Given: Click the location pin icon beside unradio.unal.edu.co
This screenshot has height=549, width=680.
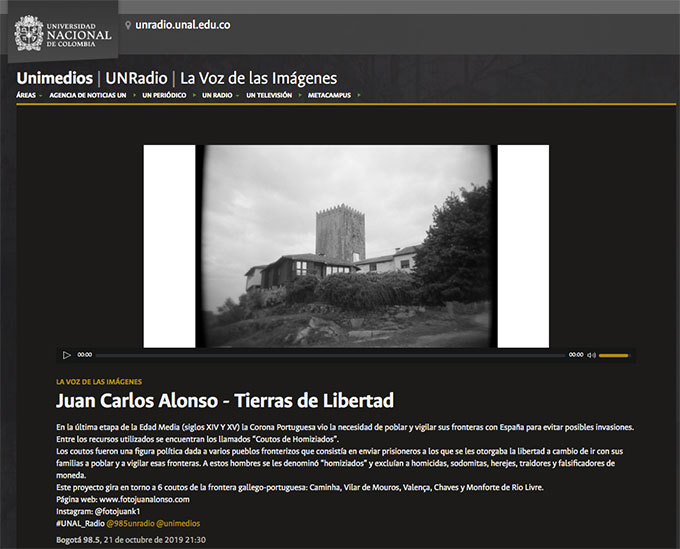Looking at the screenshot, I should click(x=128, y=25).
